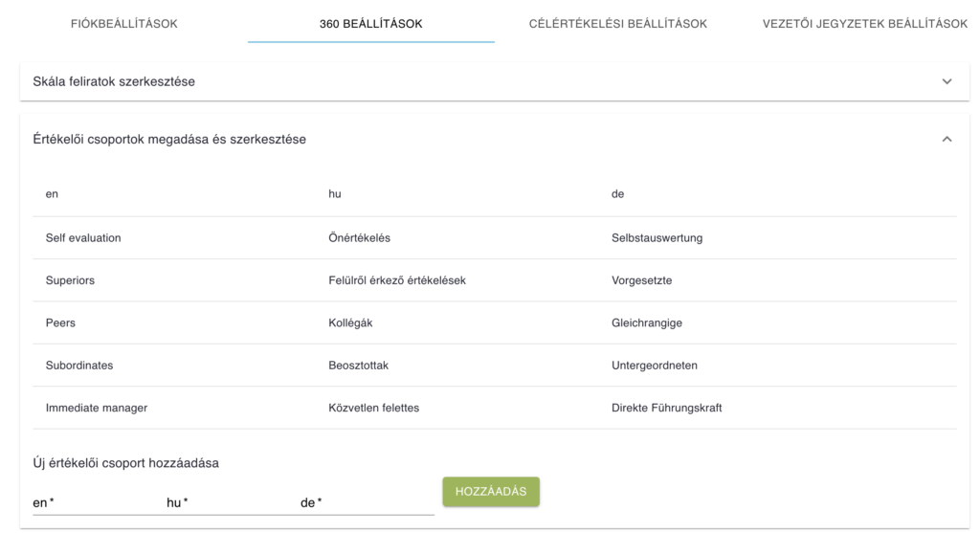This screenshot has width=980, height=533.
Task: Collapse the Értékelői csoportok panel chevron
Action: coord(947,139)
